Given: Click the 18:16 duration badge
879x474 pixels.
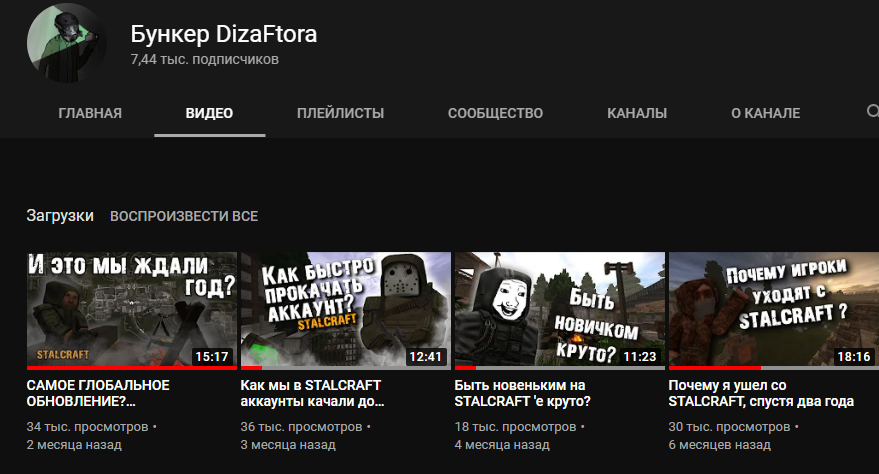Looking at the screenshot, I should pos(854,356).
